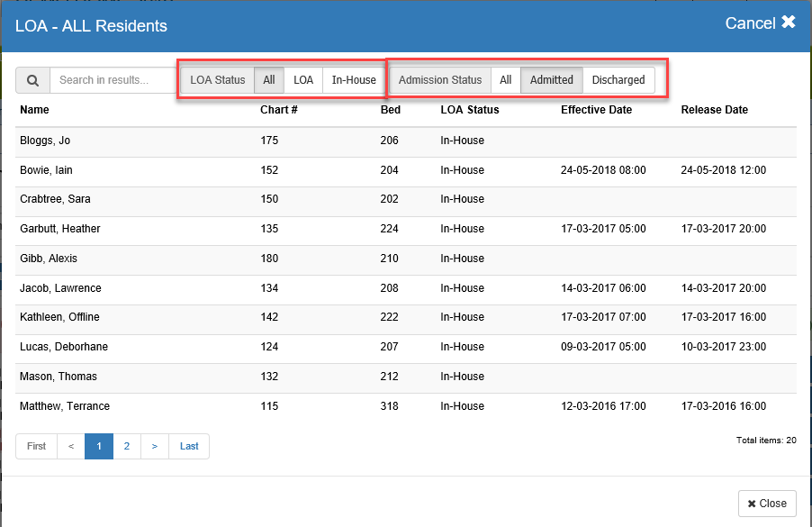Sort by Effective Date column header
Viewport: 812px width, 527px height.
tap(596, 110)
